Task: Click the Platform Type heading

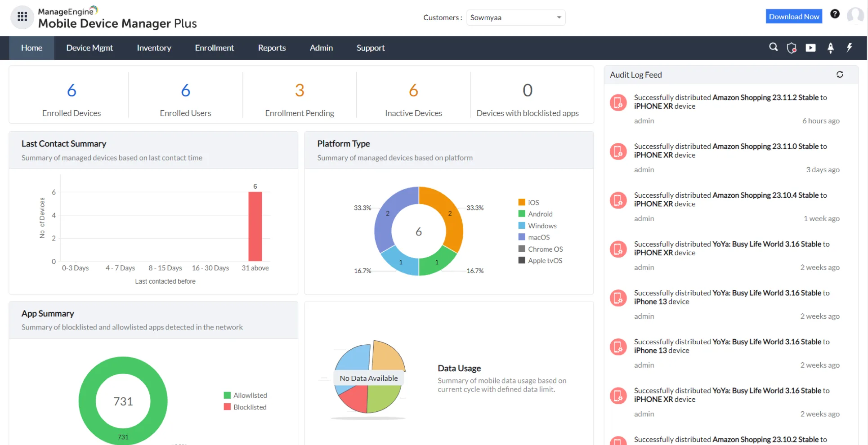Action: click(344, 144)
